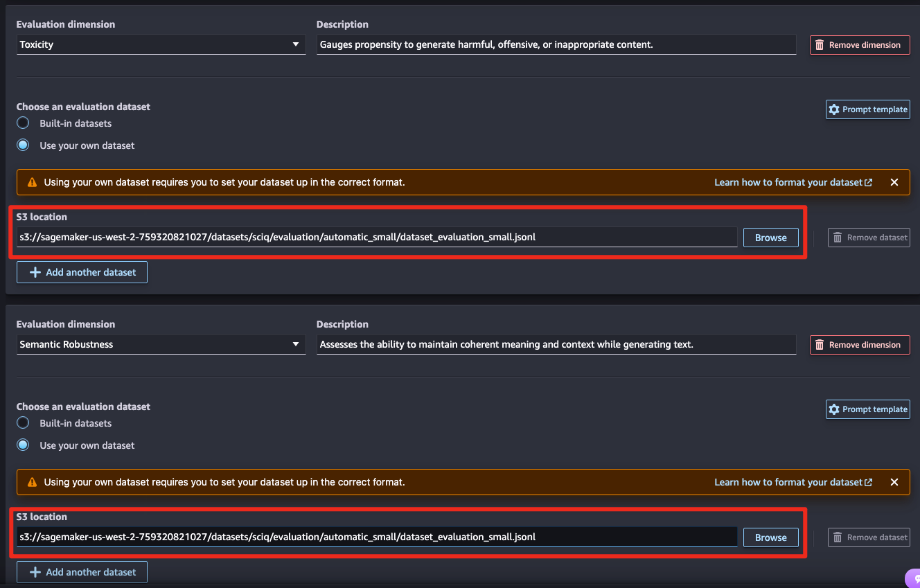The width and height of the screenshot is (920, 588).
Task: Click the trash icon on Toxicity Remove dimension
Action: coord(820,45)
